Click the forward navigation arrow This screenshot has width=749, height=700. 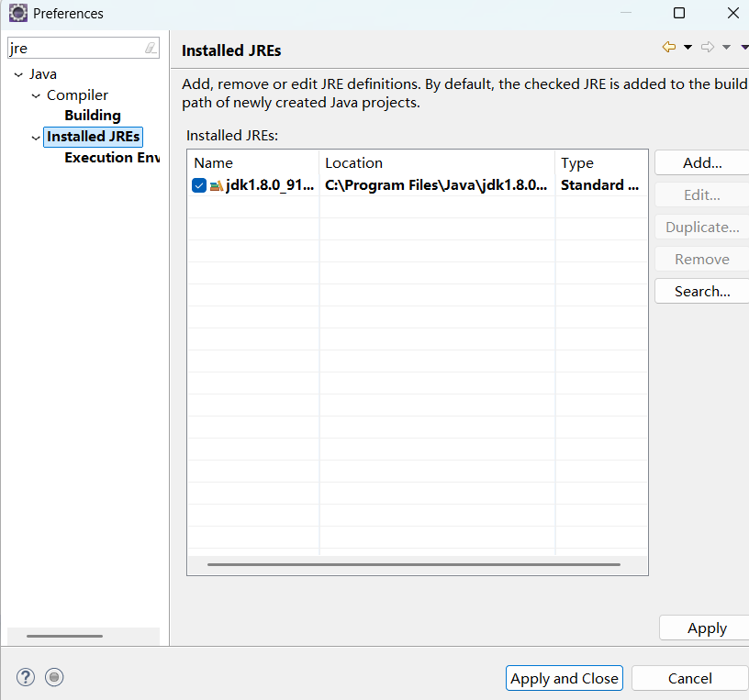tap(708, 46)
